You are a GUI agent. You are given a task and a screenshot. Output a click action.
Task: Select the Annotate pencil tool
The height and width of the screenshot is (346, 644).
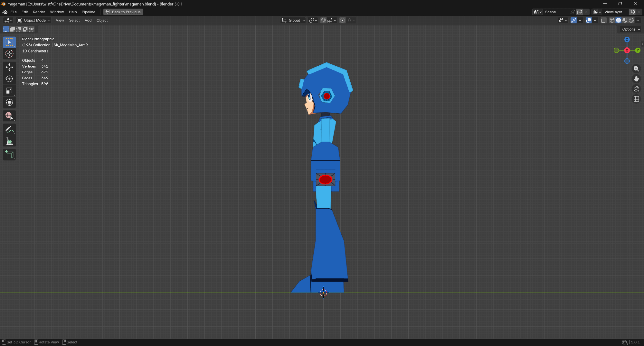coord(9,129)
